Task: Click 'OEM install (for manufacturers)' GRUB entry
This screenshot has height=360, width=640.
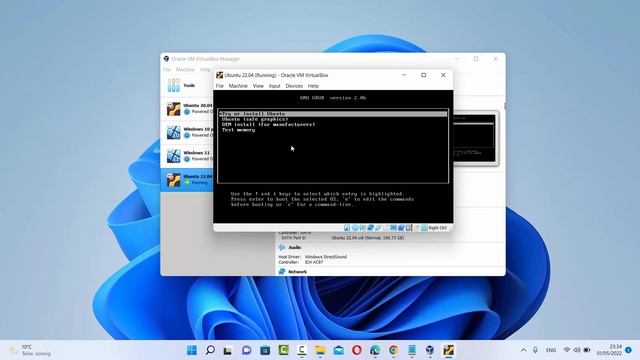Action: (x=268, y=124)
